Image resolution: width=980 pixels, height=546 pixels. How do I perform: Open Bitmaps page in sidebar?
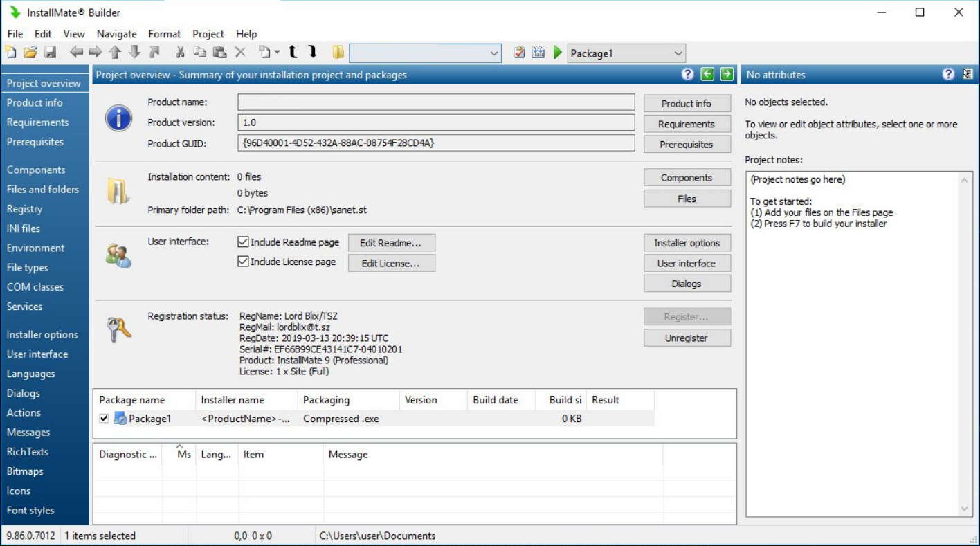25,471
